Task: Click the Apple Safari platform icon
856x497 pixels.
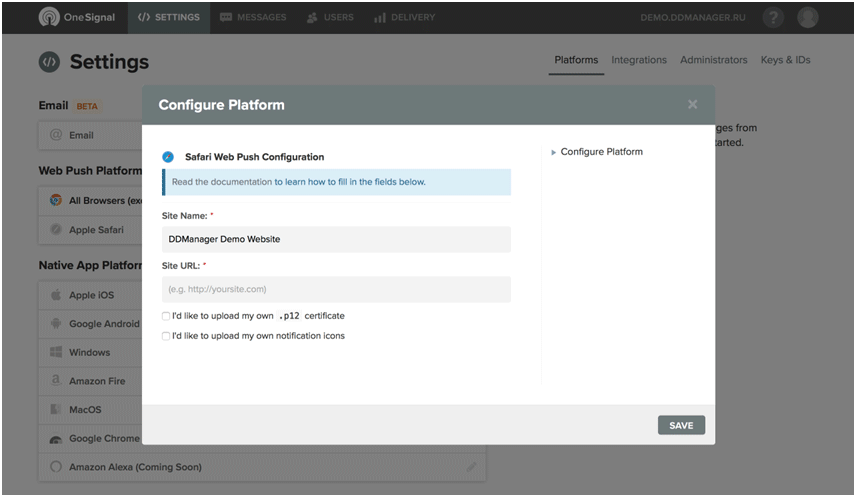Action: click(x=56, y=229)
